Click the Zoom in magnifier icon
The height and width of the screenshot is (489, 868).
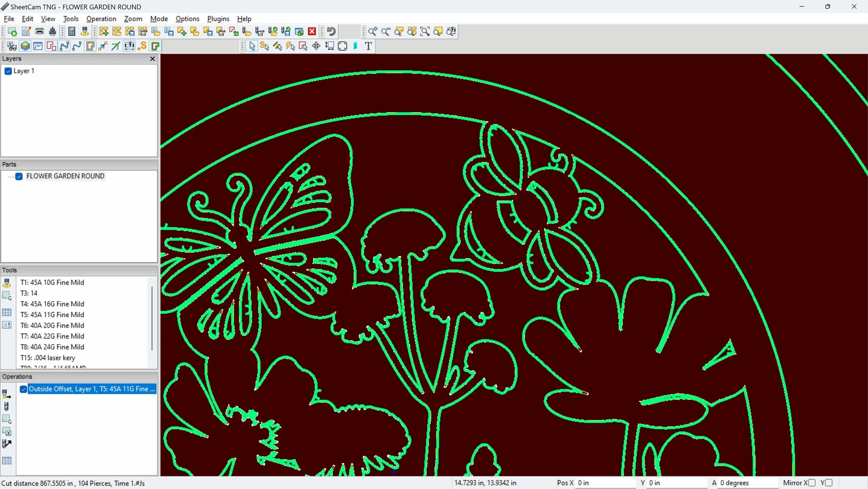coord(373,32)
